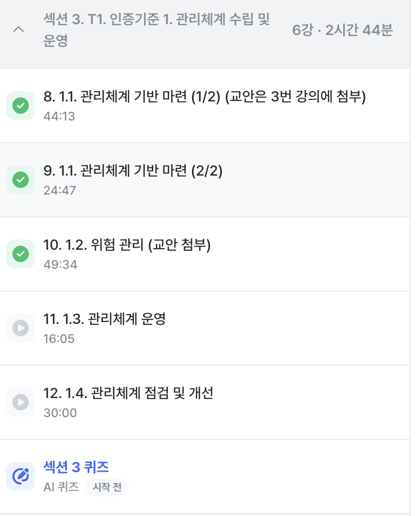Click green checkmark icon for lecture 10
420x516 pixels.
tap(21, 254)
